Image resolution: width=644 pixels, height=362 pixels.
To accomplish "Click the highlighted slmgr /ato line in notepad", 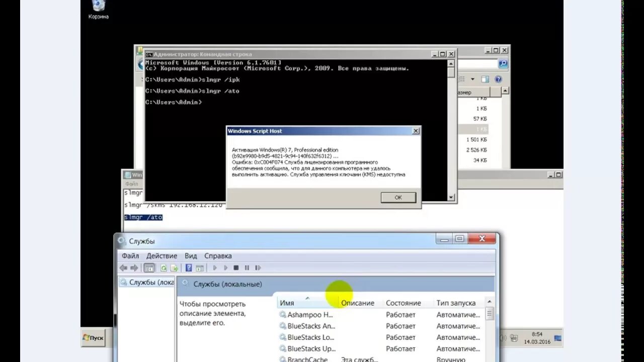I will [x=143, y=217].
